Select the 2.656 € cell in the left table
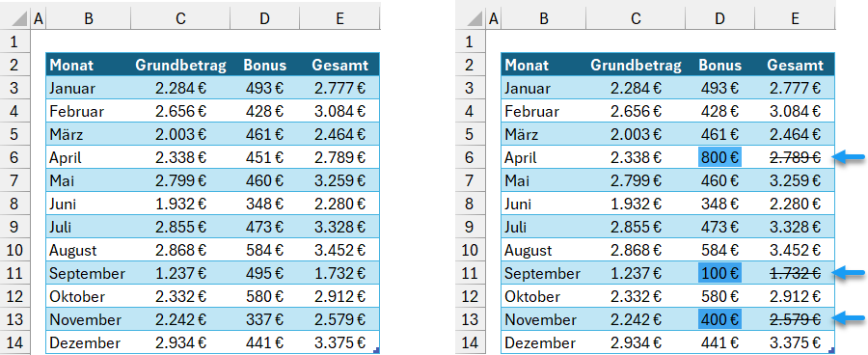Viewport: 868px width, 355px height. click(180, 111)
